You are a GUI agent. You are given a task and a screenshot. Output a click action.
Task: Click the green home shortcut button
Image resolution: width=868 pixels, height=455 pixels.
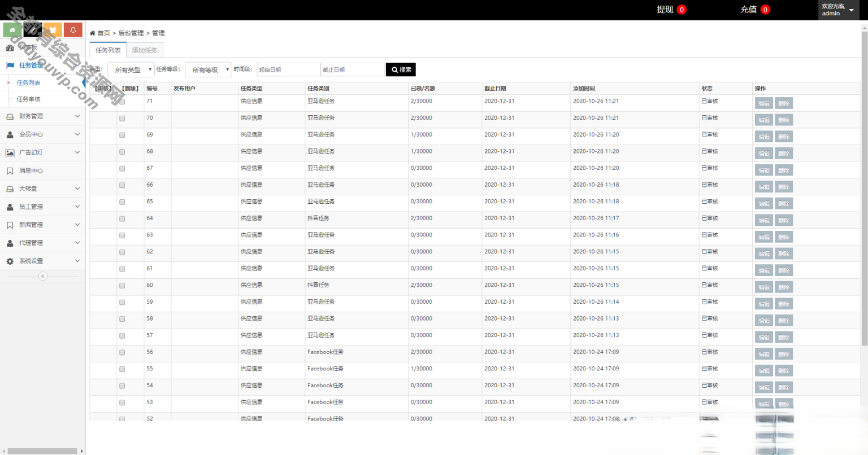(x=12, y=30)
